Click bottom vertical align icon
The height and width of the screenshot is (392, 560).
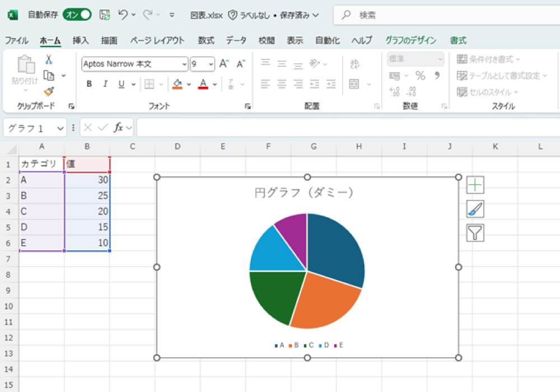point(298,65)
